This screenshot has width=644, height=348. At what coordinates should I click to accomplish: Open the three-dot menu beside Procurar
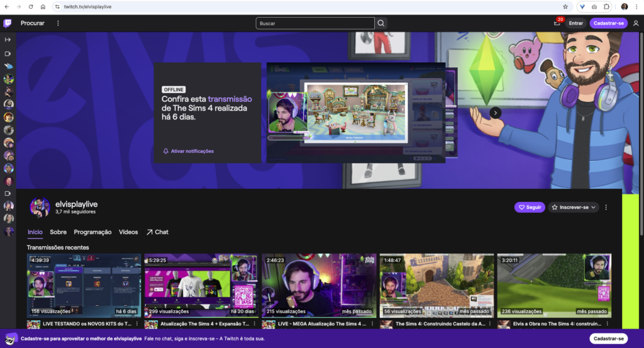58,23
